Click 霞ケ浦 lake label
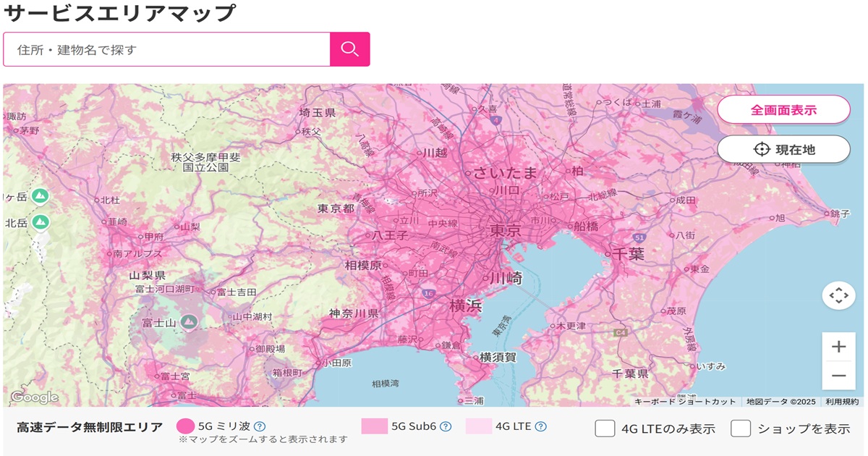This screenshot has height=456, width=868. [x=687, y=116]
